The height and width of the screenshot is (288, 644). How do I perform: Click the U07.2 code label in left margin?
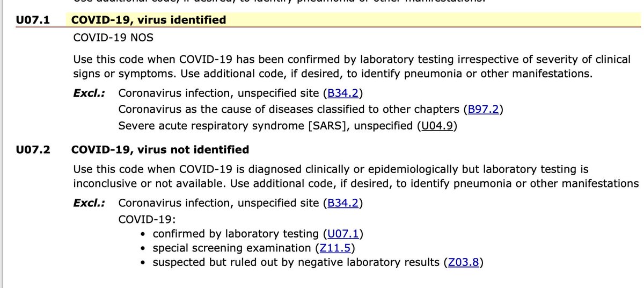pyautogui.click(x=33, y=149)
